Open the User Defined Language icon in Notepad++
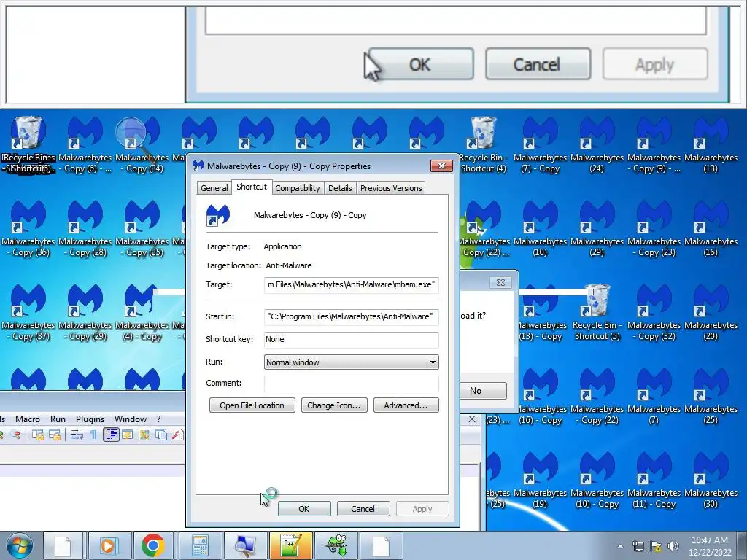Screen dimensions: 747x560 [x=127, y=435]
